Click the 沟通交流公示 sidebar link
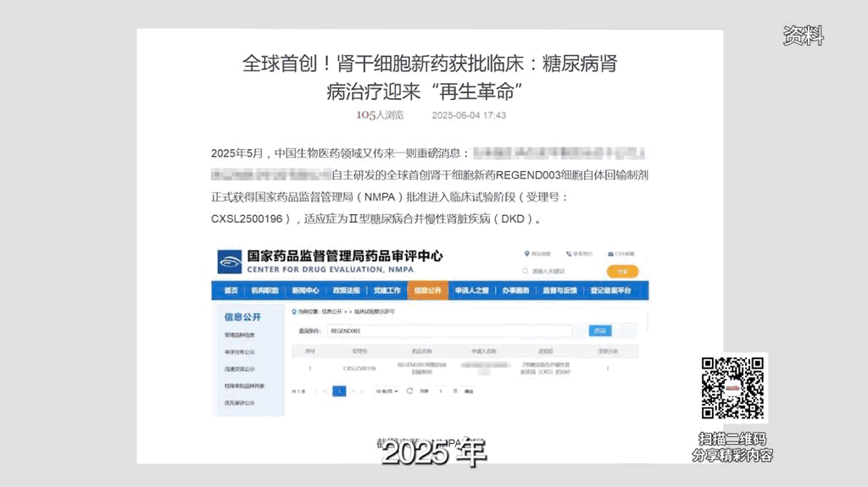Viewport: 868px width, 487px height. point(240,369)
